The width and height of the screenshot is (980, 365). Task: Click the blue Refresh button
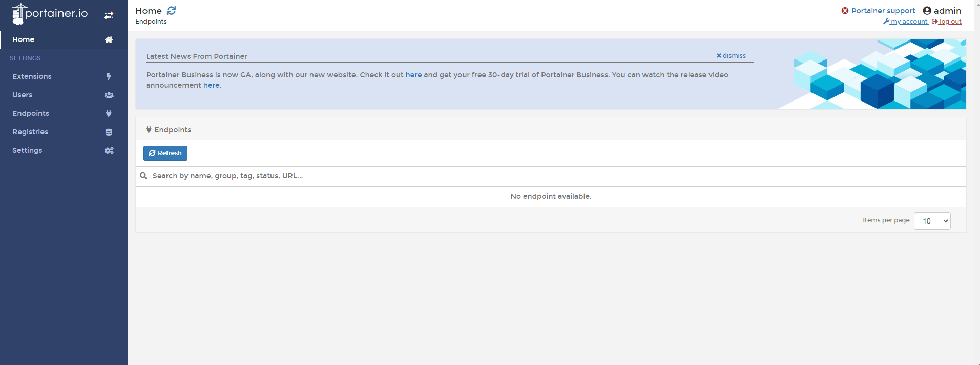(165, 153)
